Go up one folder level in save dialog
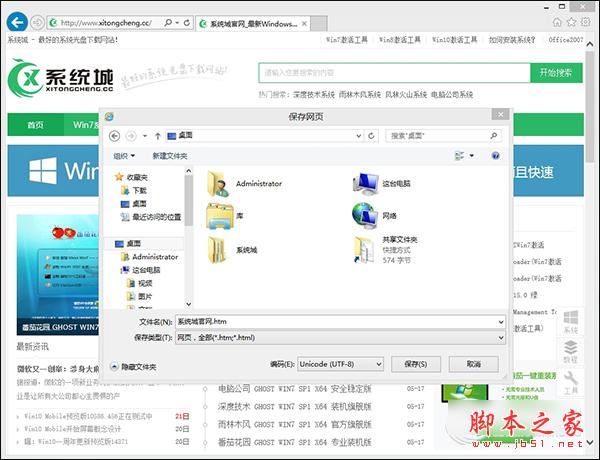600x460 pixels. [x=157, y=136]
